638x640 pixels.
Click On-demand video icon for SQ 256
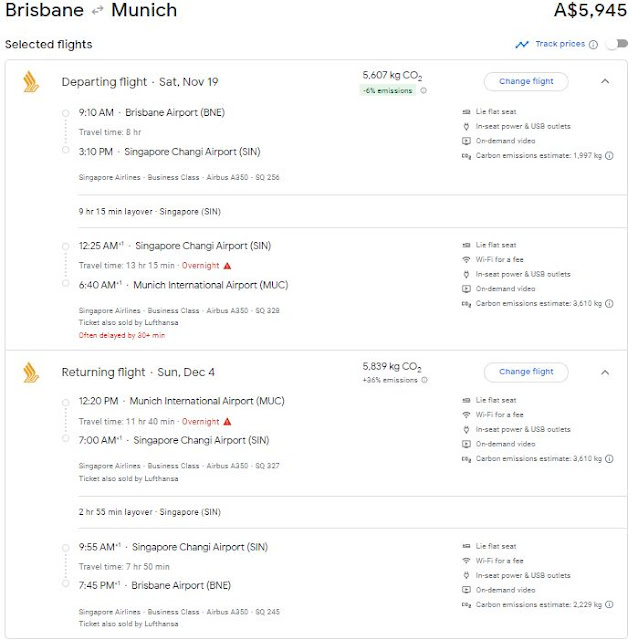pyautogui.click(x=466, y=141)
